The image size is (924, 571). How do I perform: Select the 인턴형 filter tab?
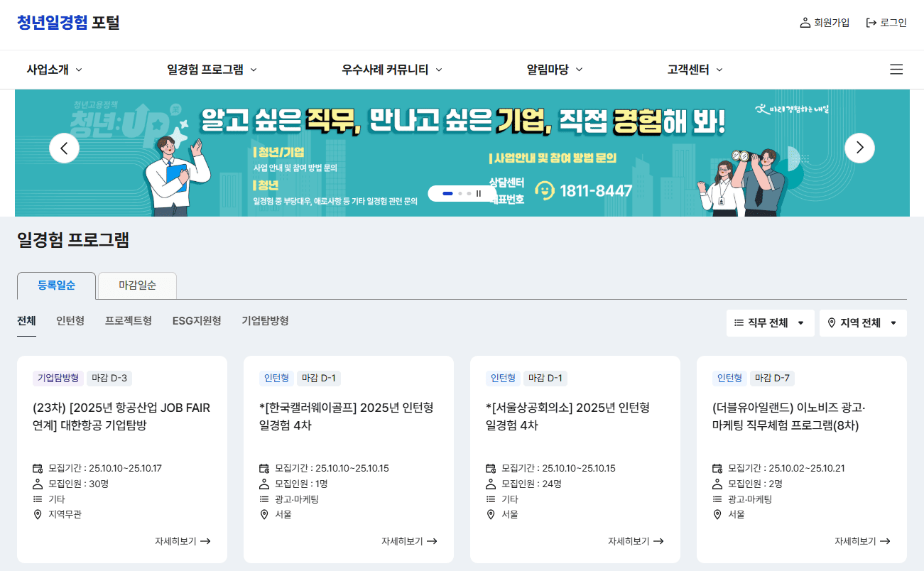70,320
